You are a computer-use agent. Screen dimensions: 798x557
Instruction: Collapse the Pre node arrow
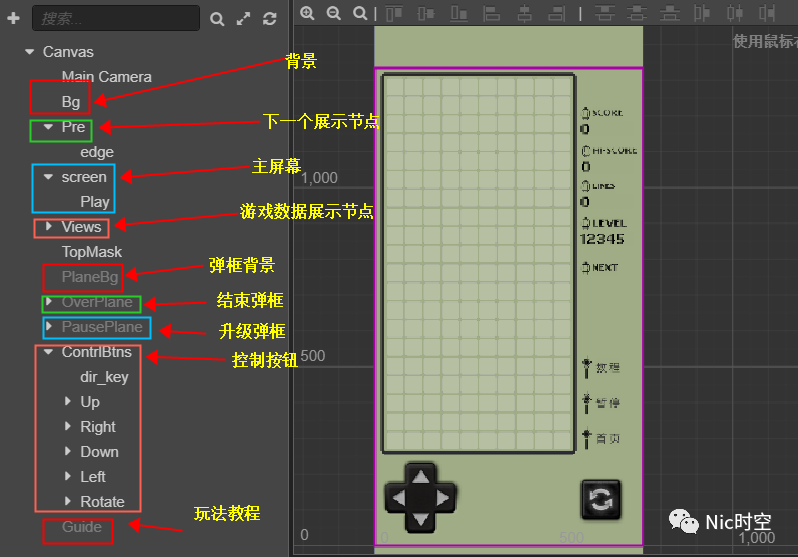coord(48,127)
